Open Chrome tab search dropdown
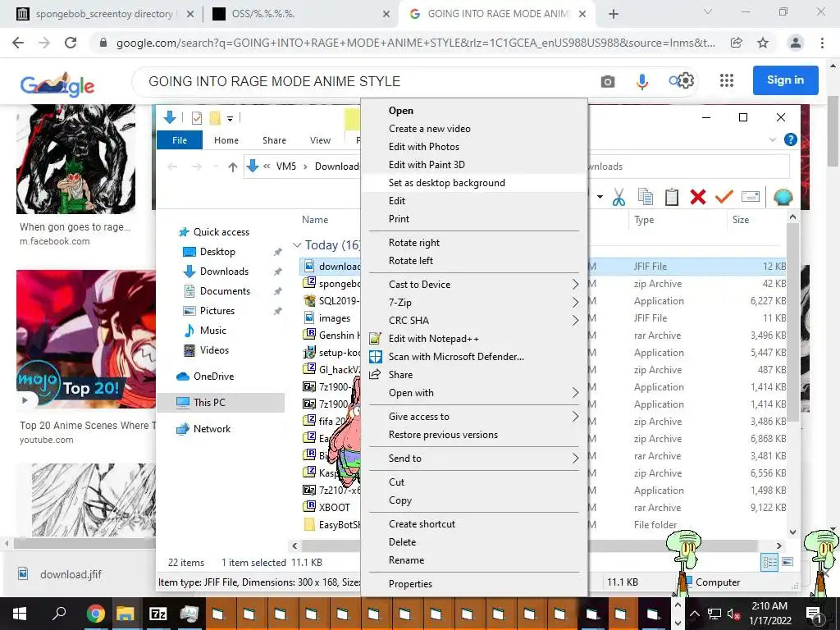840x630 pixels. point(708,11)
